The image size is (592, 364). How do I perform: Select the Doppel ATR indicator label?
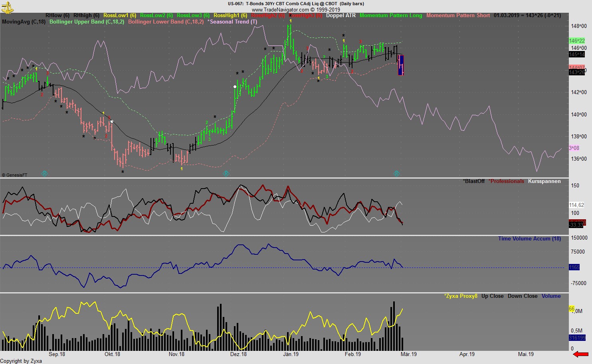pyautogui.click(x=341, y=16)
